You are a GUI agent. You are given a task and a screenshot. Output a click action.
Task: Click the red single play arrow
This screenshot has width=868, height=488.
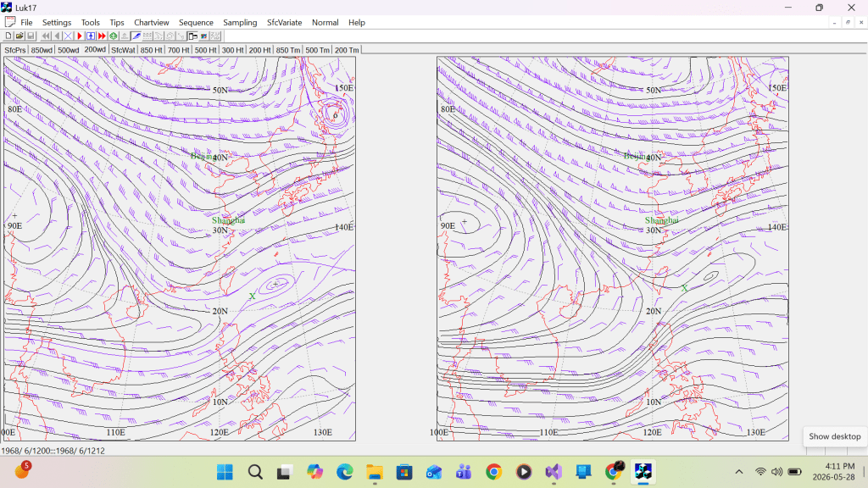[80, 36]
